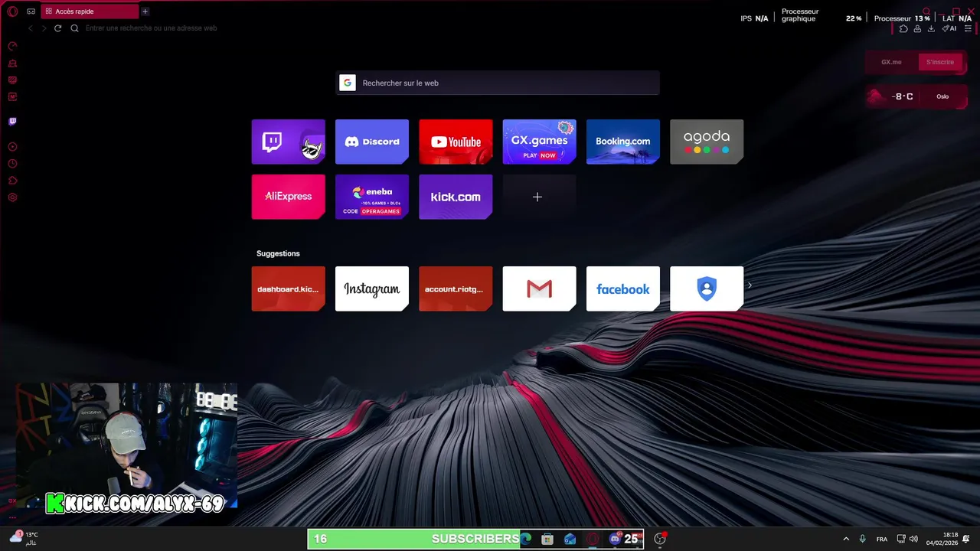
Task: Open dashboard.kick suggestion tile
Action: click(289, 289)
